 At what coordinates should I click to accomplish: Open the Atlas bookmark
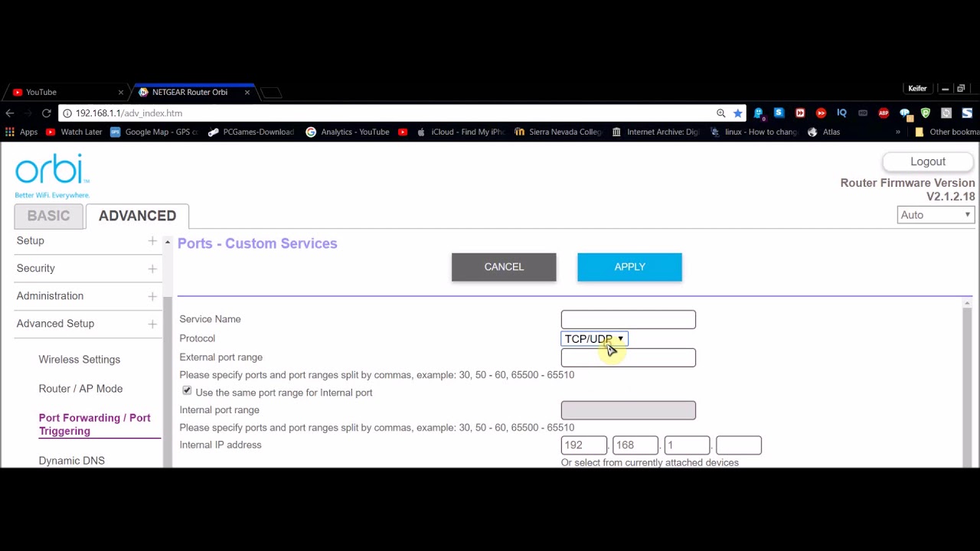point(824,132)
